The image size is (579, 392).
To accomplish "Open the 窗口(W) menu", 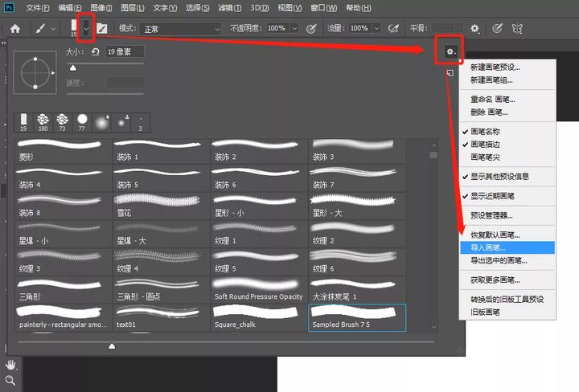I will coord(324,8).
